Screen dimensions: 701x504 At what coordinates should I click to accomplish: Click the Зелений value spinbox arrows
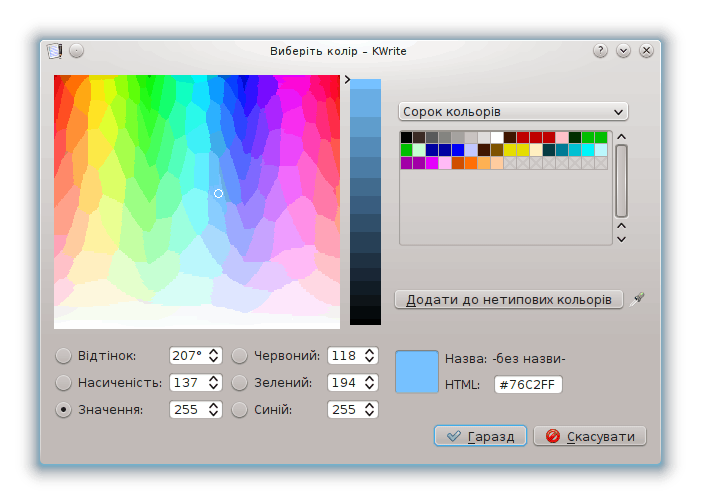(370, 382)
